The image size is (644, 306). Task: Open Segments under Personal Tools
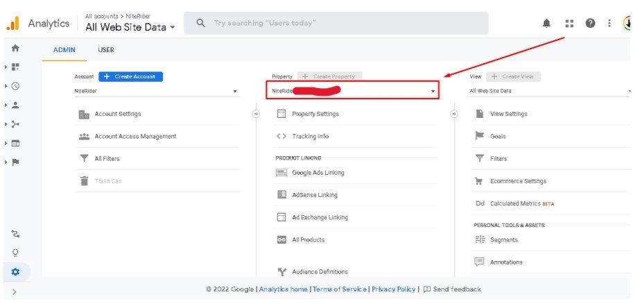[504, 240]
